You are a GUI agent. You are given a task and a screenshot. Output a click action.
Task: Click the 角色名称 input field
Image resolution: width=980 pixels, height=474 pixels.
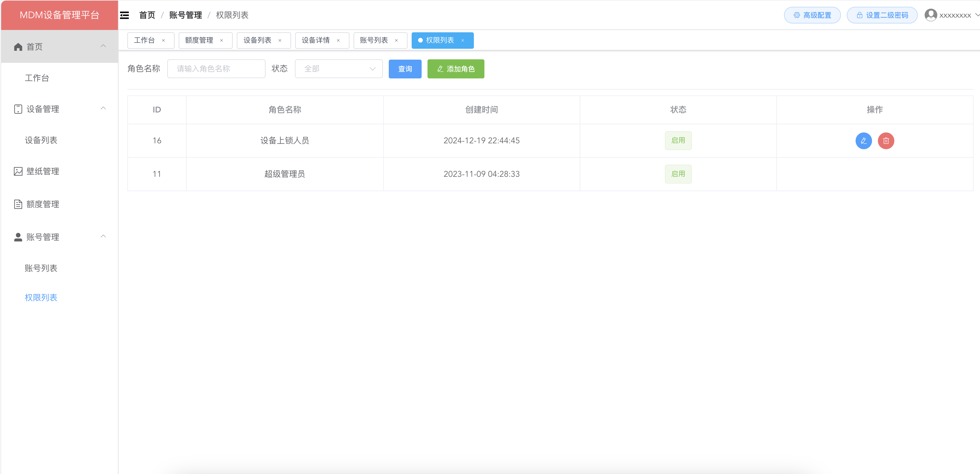[x=216, y=69]
